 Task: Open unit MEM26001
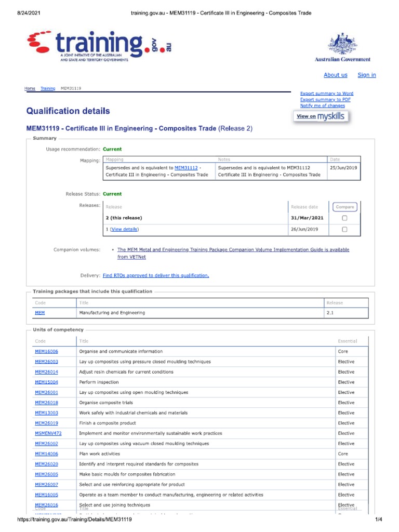pos(46,392)
